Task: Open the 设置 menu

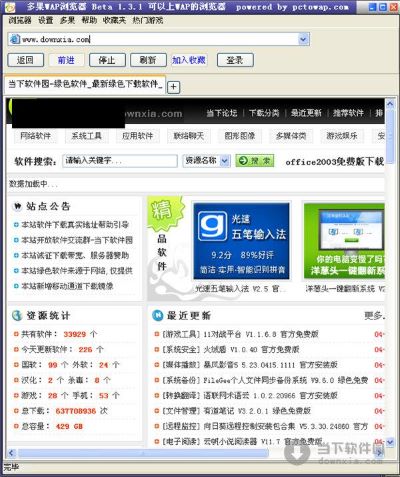Action: click(x=46, y=21)
